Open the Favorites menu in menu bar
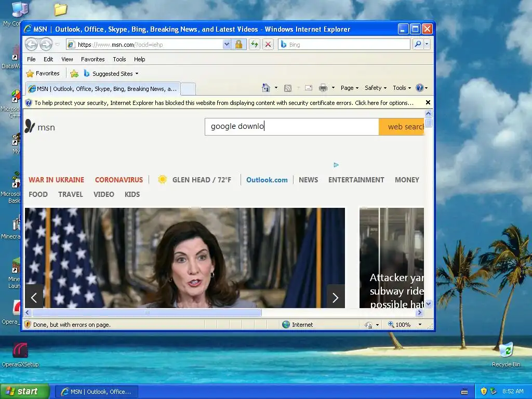 (x=92, y=59)
